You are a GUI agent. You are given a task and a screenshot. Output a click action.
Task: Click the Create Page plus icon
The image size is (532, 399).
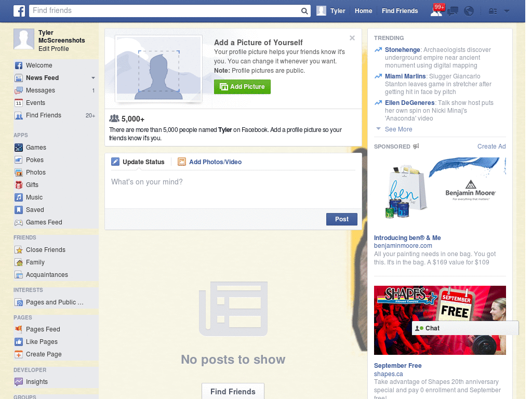click(x=19, y=354)
